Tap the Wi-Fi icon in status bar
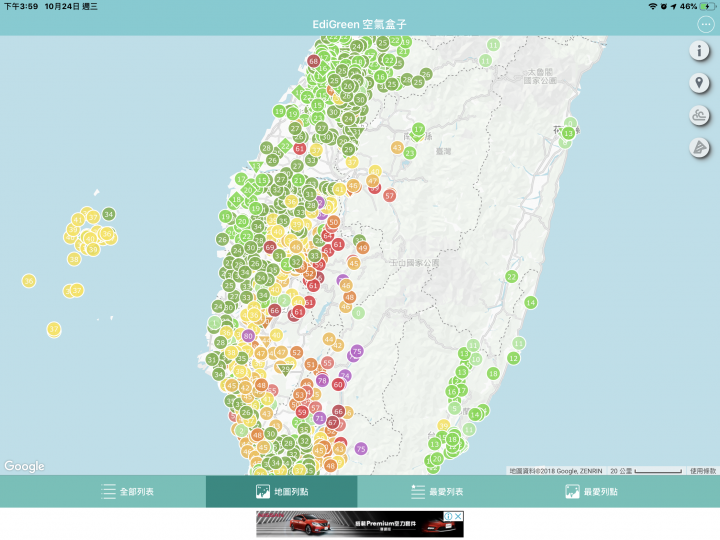The width and height of the screenshot is (720, 540). [652, 6]
